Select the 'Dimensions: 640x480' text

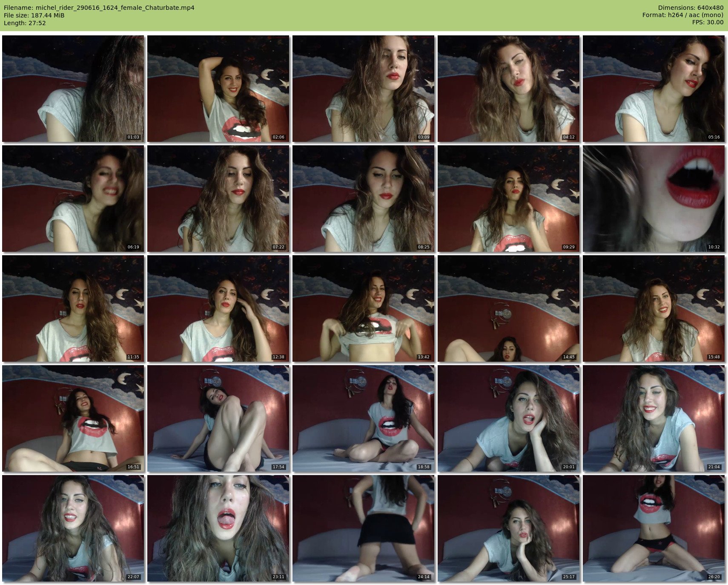[x=691, y=8]
